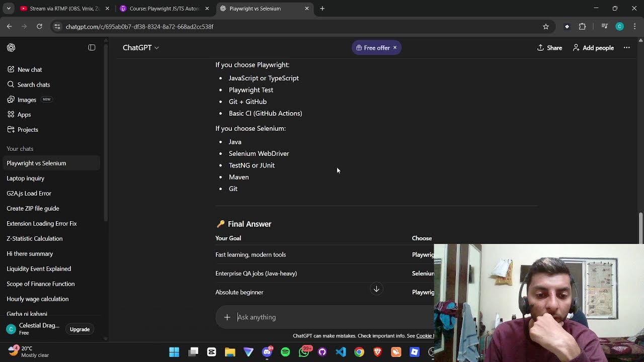The image size is (644, 362).
Task: Close the Stream via RTMP tab
Action: click(107, 9)
